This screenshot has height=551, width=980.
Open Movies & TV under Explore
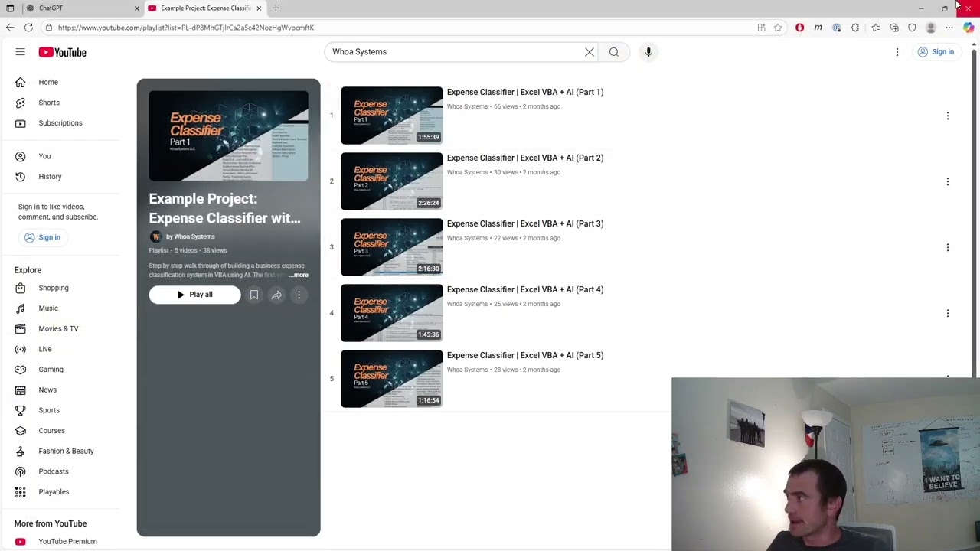[58, 329]
